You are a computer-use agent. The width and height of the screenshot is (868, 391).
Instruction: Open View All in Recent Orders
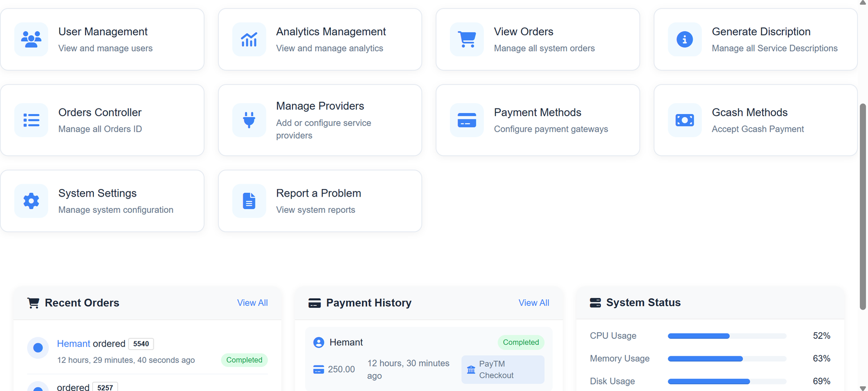(x=252, y=303)
